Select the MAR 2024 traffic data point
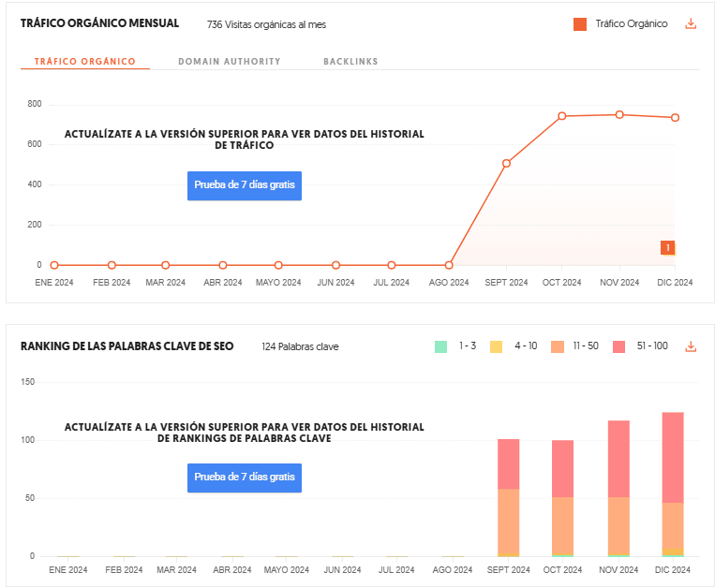 click(x=166, y=265)
